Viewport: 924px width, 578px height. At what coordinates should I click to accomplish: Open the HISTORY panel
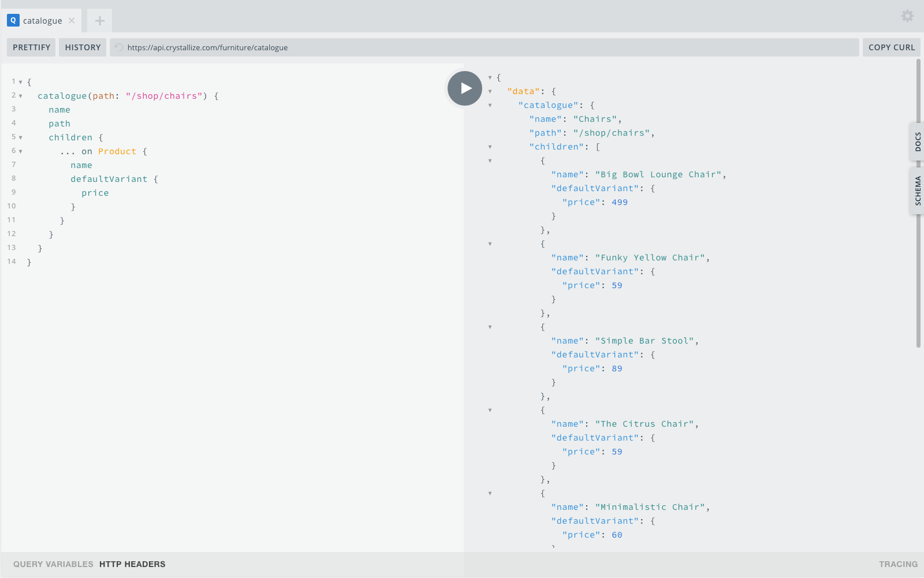tap(83, 47)
